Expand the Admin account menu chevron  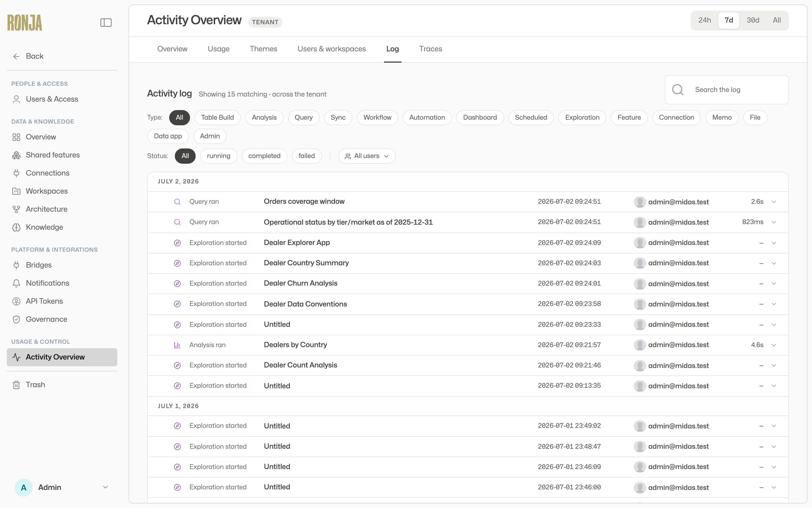pos(105,487)
